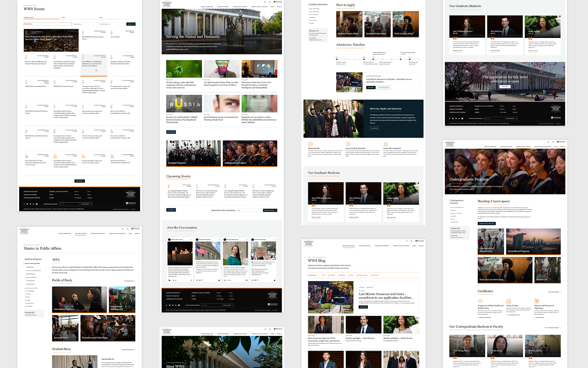Screen dimensions: 588x368
Task: Open the More menu on the WWS Blog page
Action: point(421,246)
